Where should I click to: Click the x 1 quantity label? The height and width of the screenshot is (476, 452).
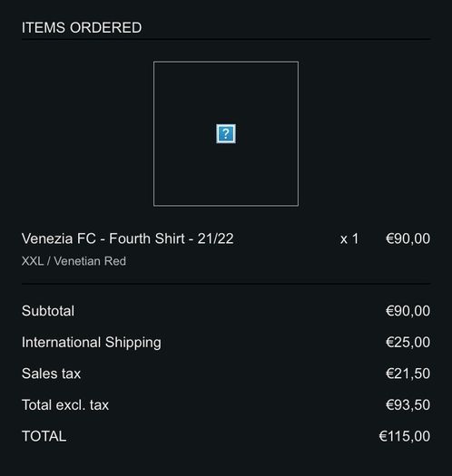click(349, 239)
